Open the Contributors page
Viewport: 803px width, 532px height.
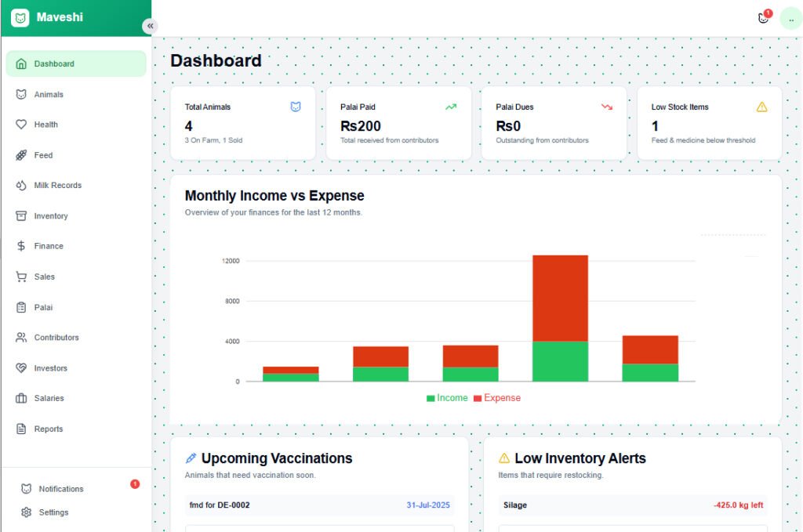click(x=56, y=338)
